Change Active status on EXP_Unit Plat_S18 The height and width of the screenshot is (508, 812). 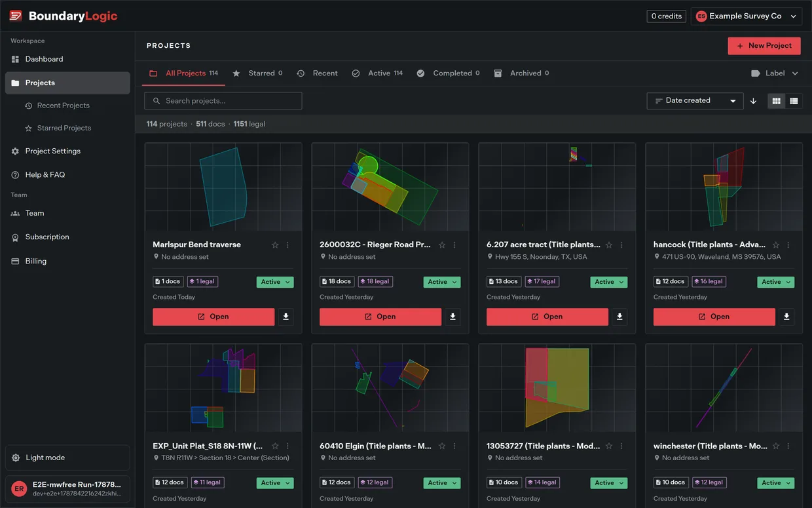[275, 483]
